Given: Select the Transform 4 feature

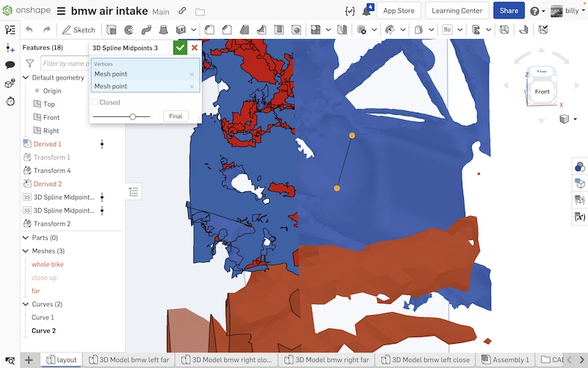Looking at the screenshot, I should [51, 171].
